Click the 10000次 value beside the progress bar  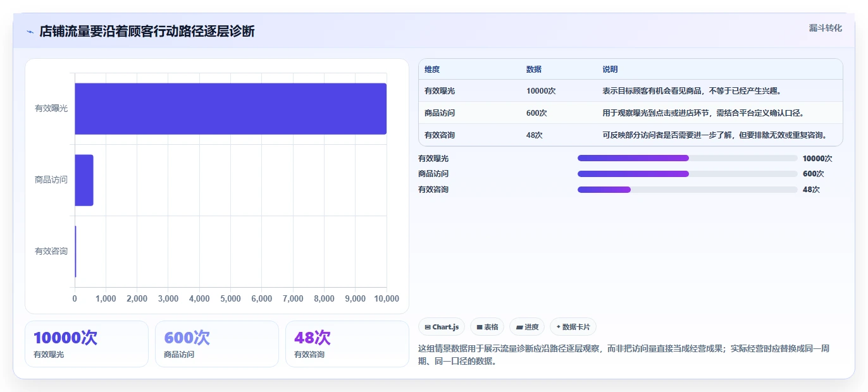tap(817, 159)
